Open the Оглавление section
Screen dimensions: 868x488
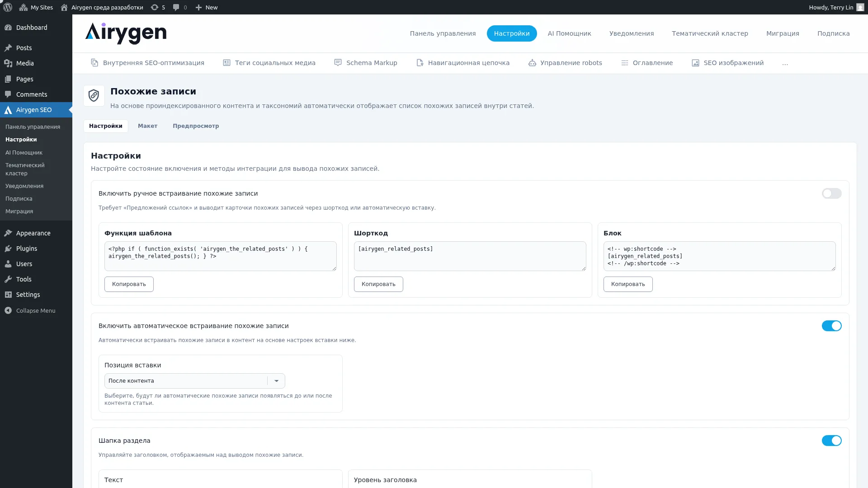646,63
